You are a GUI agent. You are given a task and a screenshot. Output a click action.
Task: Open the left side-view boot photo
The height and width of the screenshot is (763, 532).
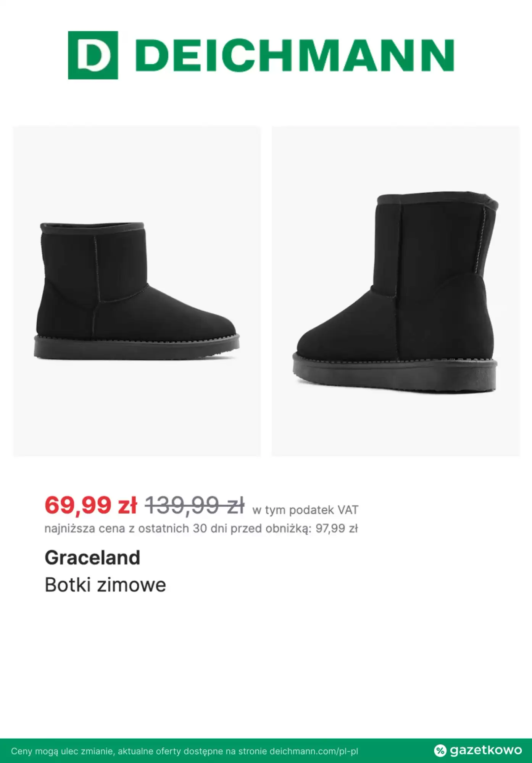click(137, 291)
